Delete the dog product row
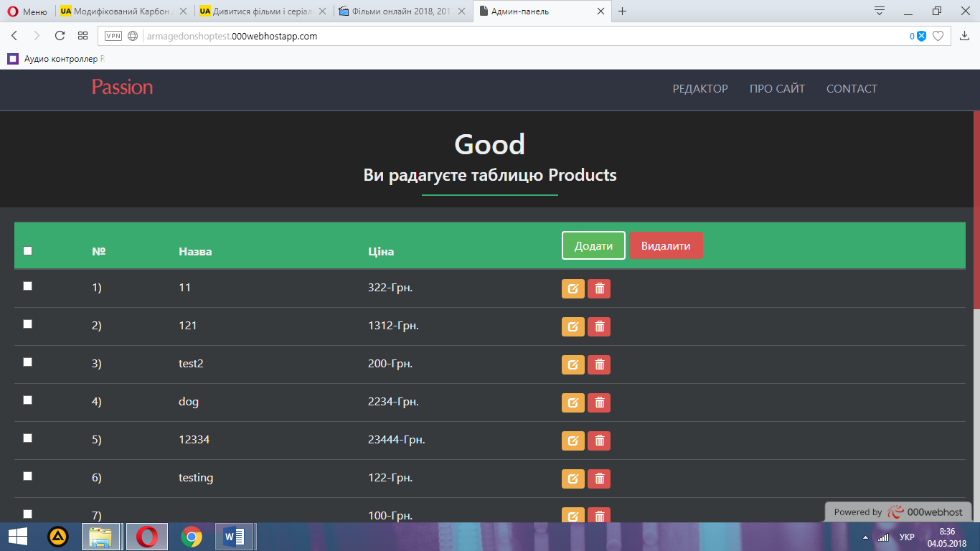The image size is (980, 551). coord(599,402)
